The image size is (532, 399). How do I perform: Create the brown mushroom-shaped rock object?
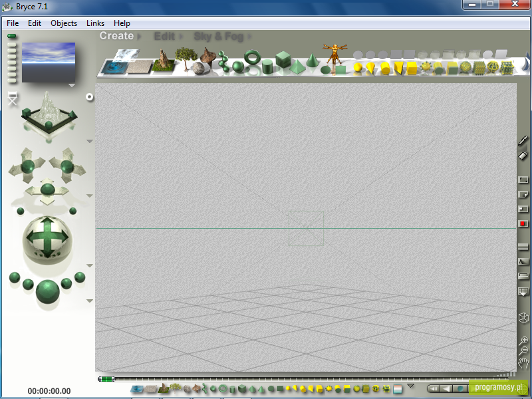tap(208, 56)
